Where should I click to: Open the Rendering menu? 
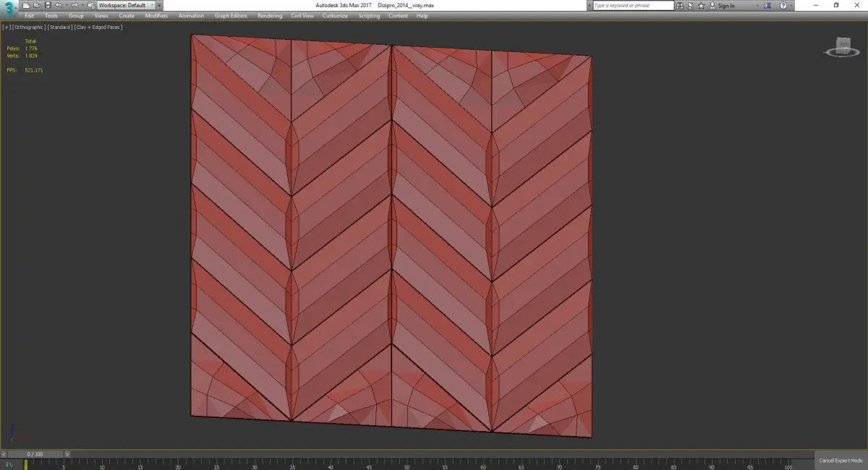(270, 16)
